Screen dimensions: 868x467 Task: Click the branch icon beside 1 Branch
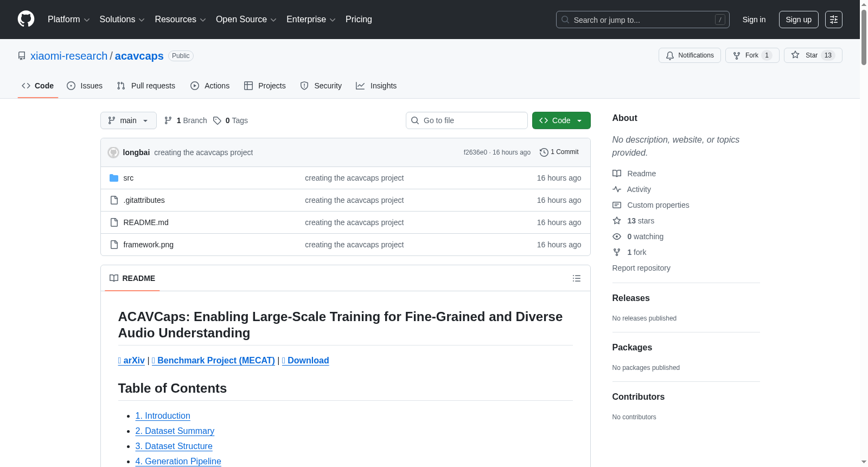click(168, 120)
